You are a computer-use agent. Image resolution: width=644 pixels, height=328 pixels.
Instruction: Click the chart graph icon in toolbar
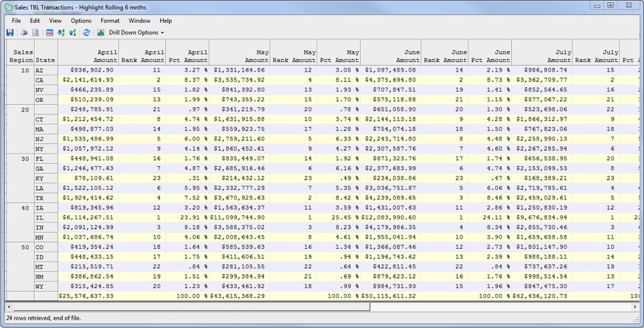(100, 33)
